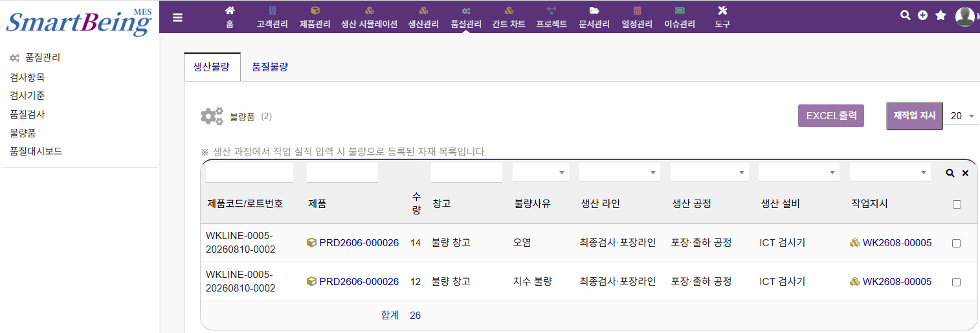Switch to the 품질불량 tab
The image size is (980, 333).
270,67
